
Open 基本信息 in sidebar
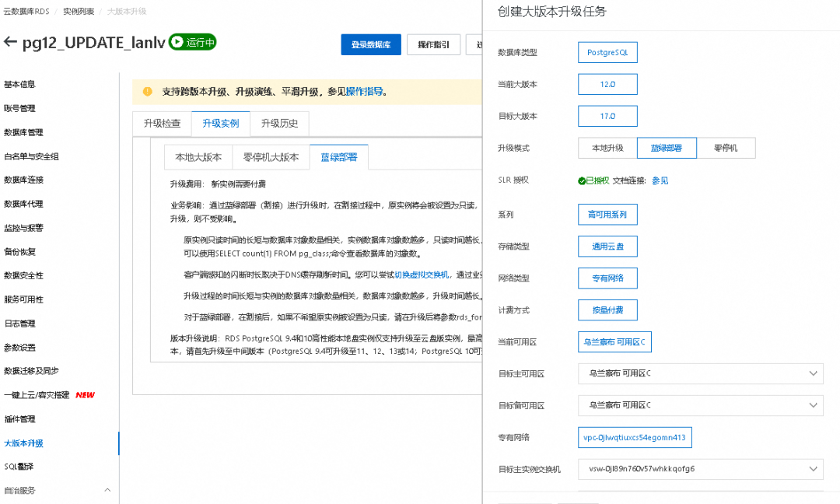pyautogui.click(x=19, y=84)
